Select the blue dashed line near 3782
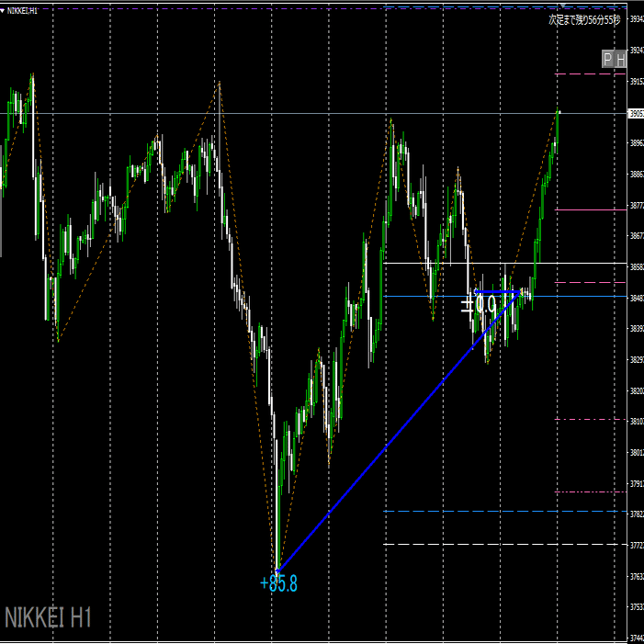This screenshot has height=644, width=644. [x=505, y=512]
